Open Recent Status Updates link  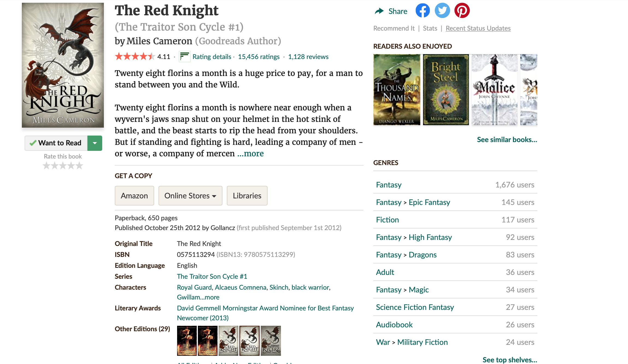pyautogui.click(x=478, y=28)
